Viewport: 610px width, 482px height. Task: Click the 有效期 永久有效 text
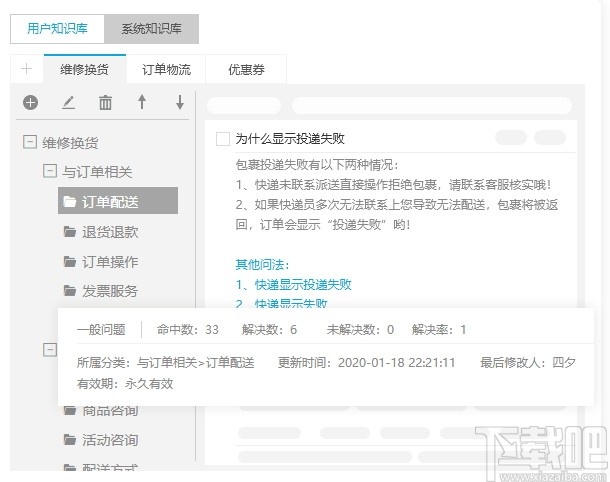click(125, 384)
